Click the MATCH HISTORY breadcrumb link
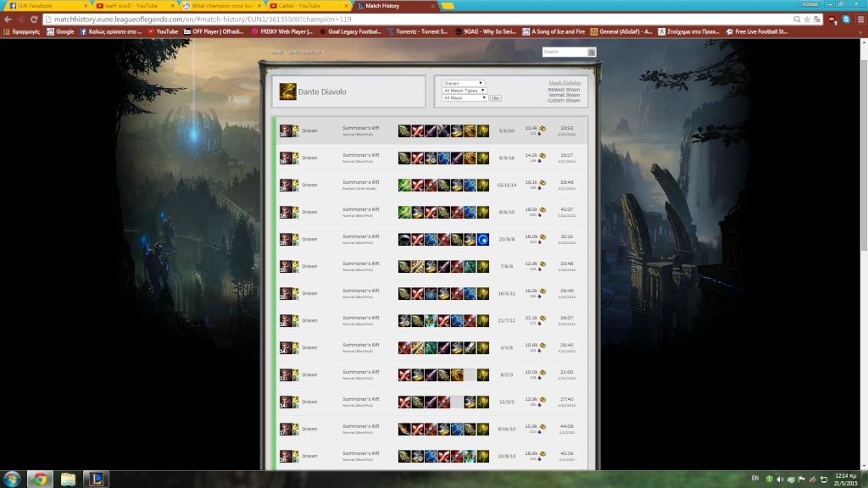The image size is (868, 488). (x=304, y=52)
